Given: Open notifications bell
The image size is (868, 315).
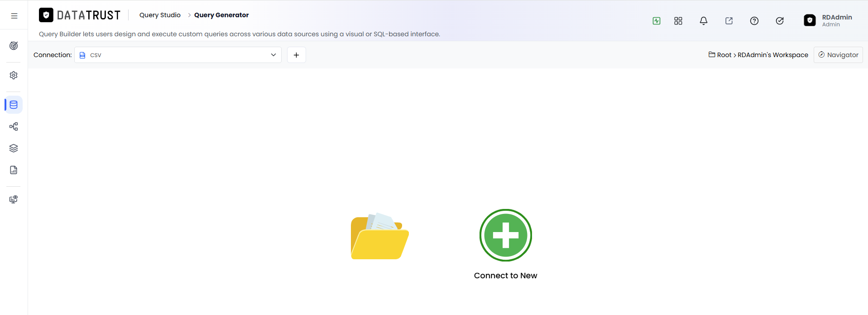Looking at the screenshot, I should click(704, 21).
